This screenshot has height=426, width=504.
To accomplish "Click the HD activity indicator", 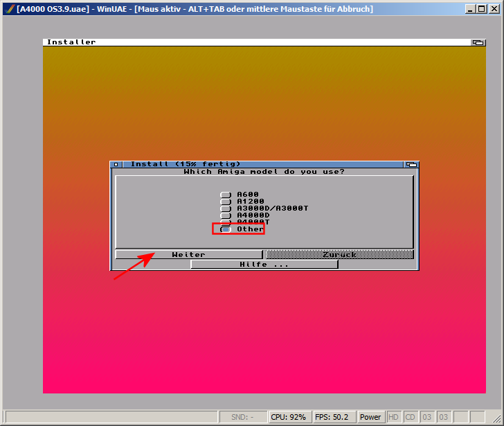I will pyautogui.click(x=393, y=417).
